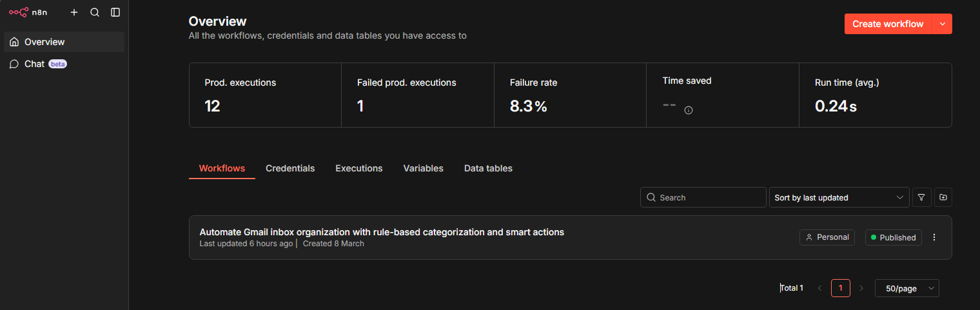Open the workflow filter funnel icon
Image resolution: width=980 pixels, height=310 pixels.
(922, 197)
